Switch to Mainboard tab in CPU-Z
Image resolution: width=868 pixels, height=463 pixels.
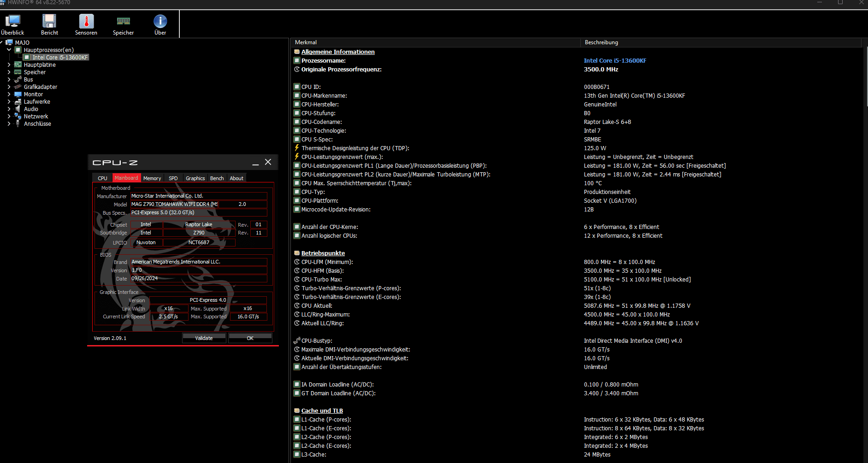126,178
